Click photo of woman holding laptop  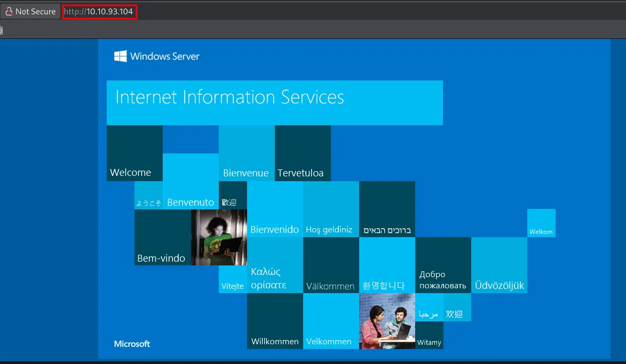(219, 238)
